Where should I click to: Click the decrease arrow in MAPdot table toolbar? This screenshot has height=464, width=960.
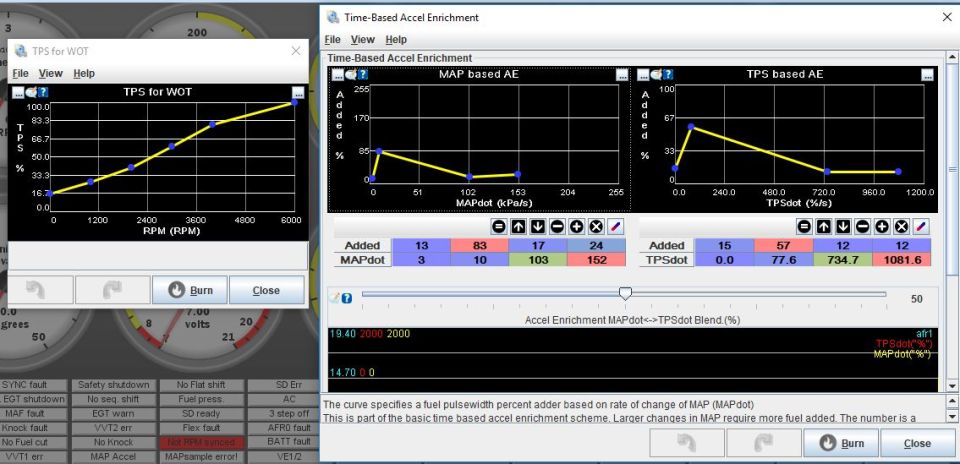pos(538,227)
